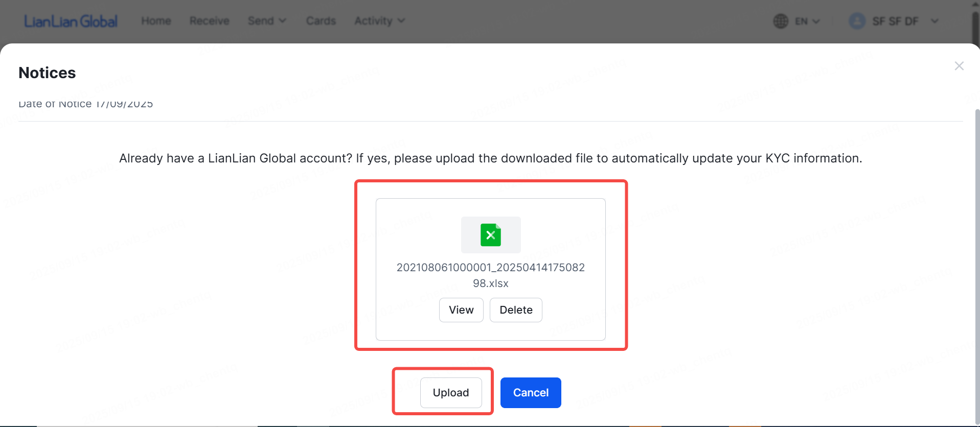Click the Notices dialog title
This screenshot has width=980, height=427.
pyautogui.click(x=47, y=73)
